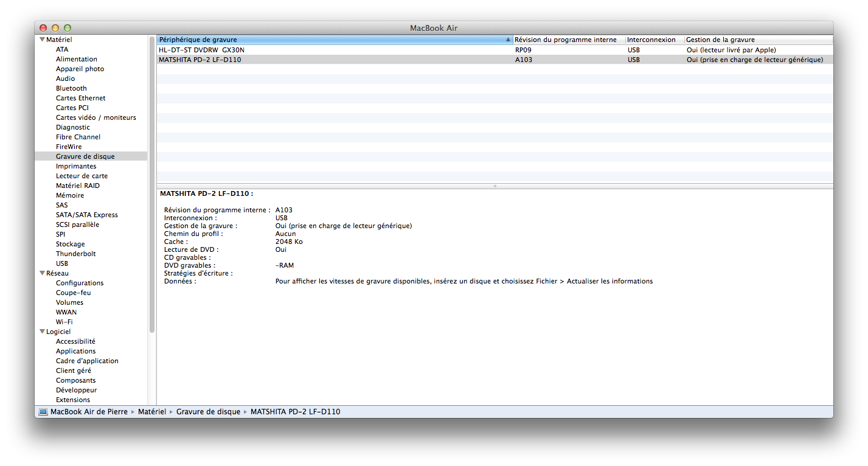Click MATSHITA PD-2 LF-D110 in path bar
Viewport: 868px width, 466px height.
(x=295, y=412)
